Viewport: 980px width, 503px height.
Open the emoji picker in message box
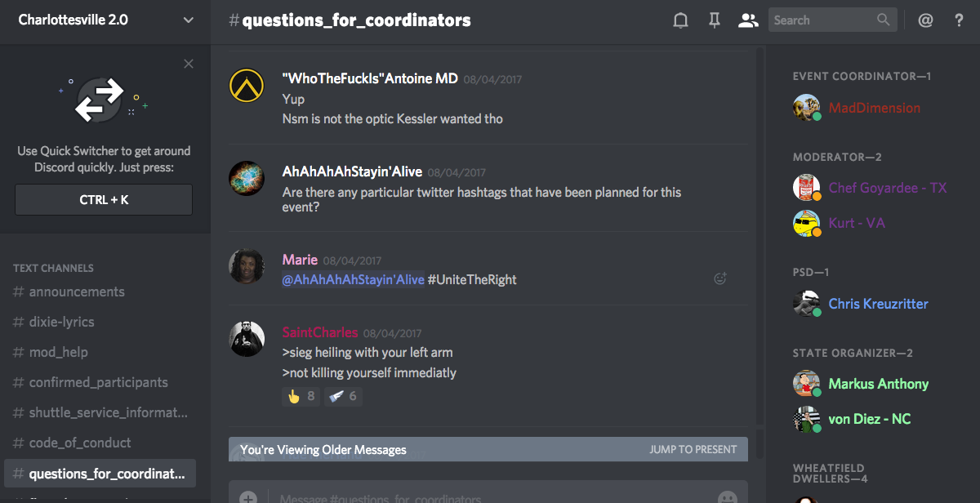726,497
